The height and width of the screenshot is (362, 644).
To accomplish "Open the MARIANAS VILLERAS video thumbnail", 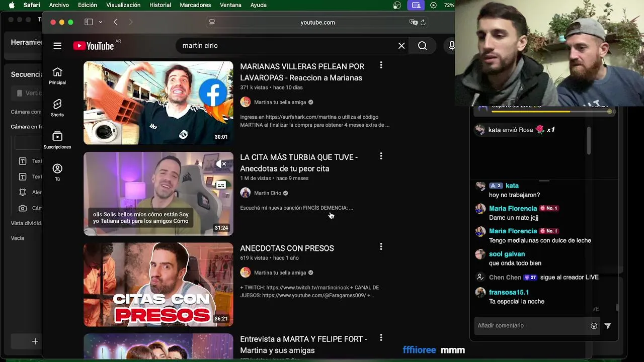I will coord(158,103).
